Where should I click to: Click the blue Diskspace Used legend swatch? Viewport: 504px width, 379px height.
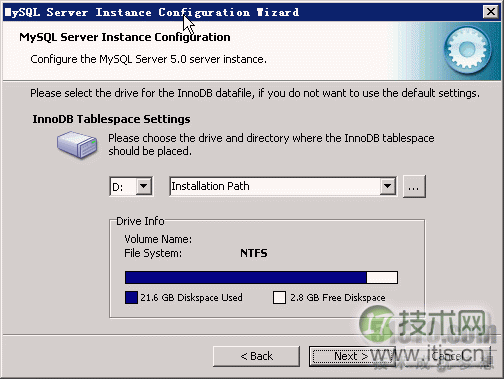click(x=131, y=297)
